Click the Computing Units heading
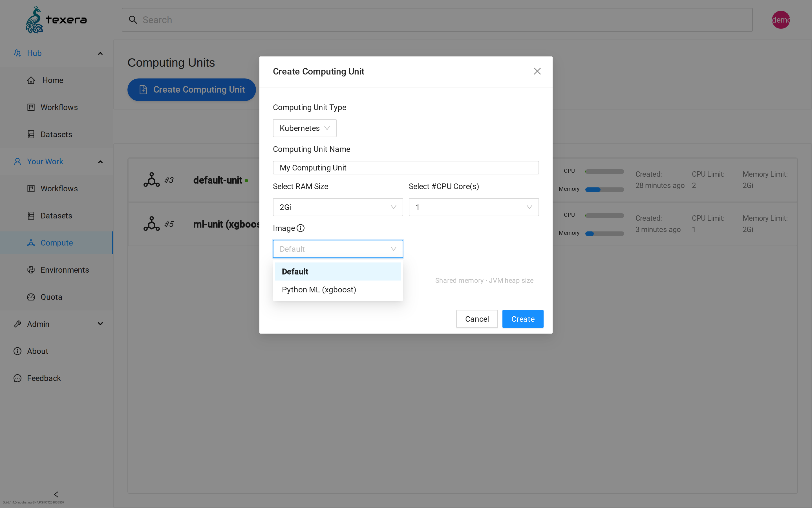The width and height of the screenshot is (812, 508). click(x=171, y=63)
